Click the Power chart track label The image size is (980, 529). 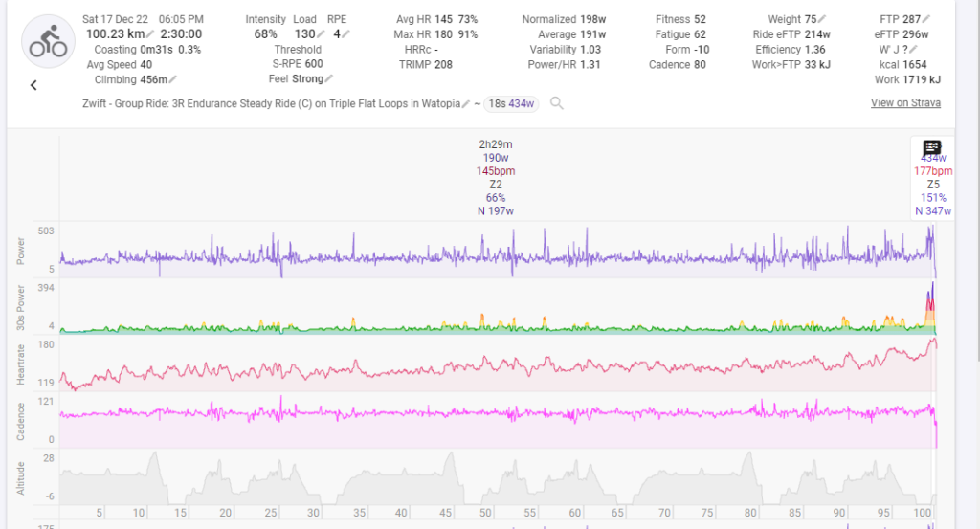[20, 251]
